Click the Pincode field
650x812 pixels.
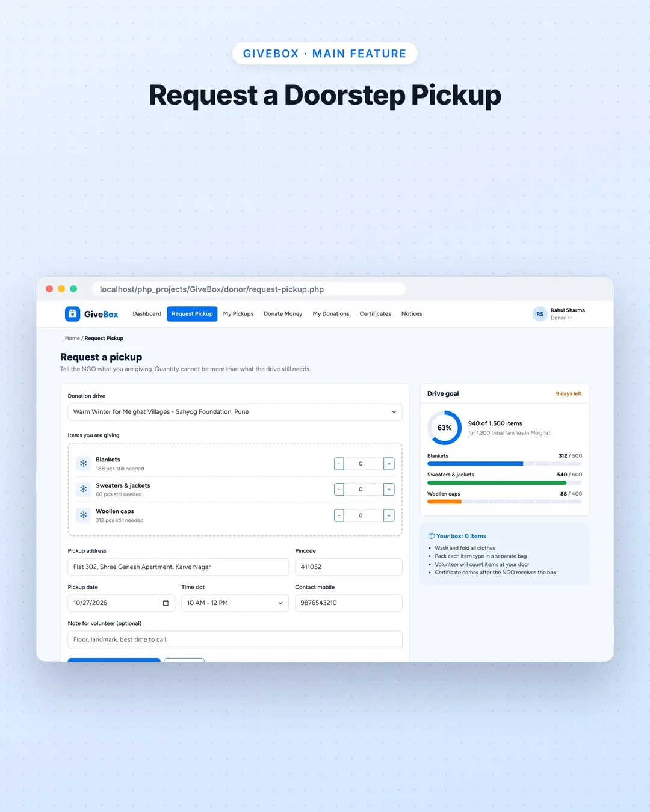point(348,567)
